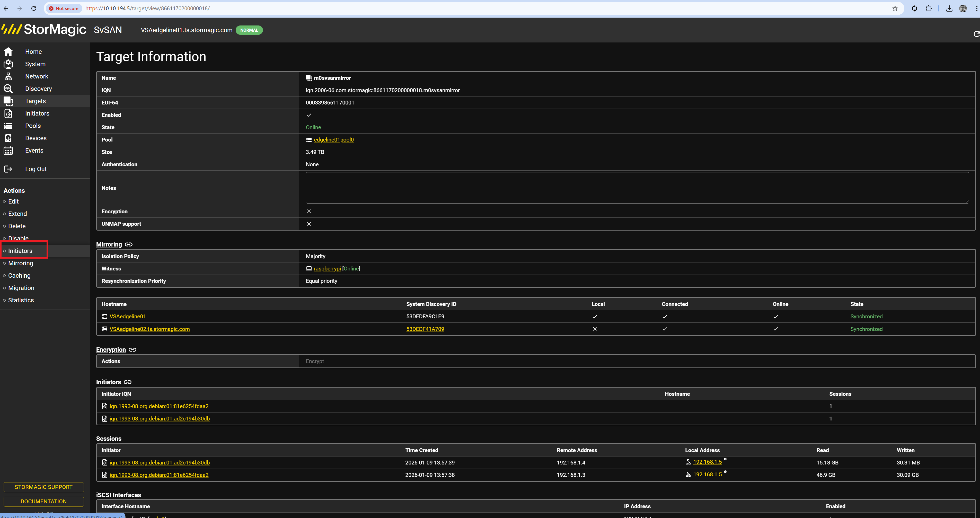The height and width of the screenshot is (518, 980).
Task: Choose the Delete target action
Action: 17,226
